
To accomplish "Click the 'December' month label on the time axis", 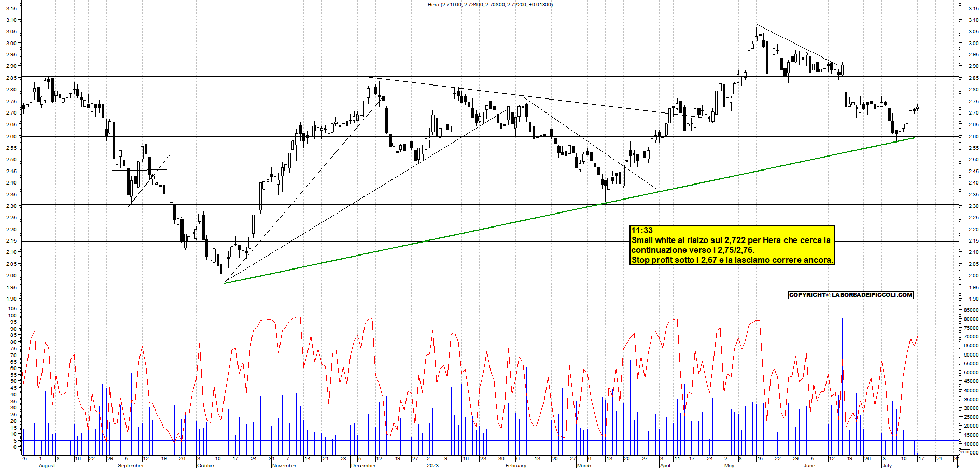I will coord(363,465).
